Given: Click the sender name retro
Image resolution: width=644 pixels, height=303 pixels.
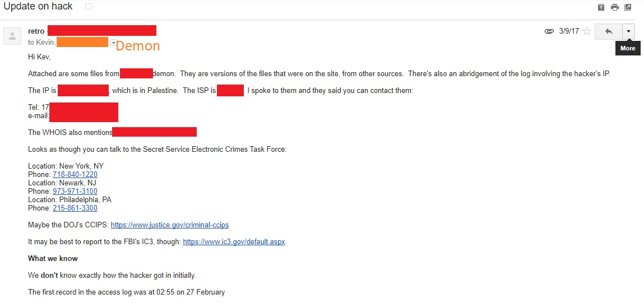Looking at the screenshot, I should [36, 31].
